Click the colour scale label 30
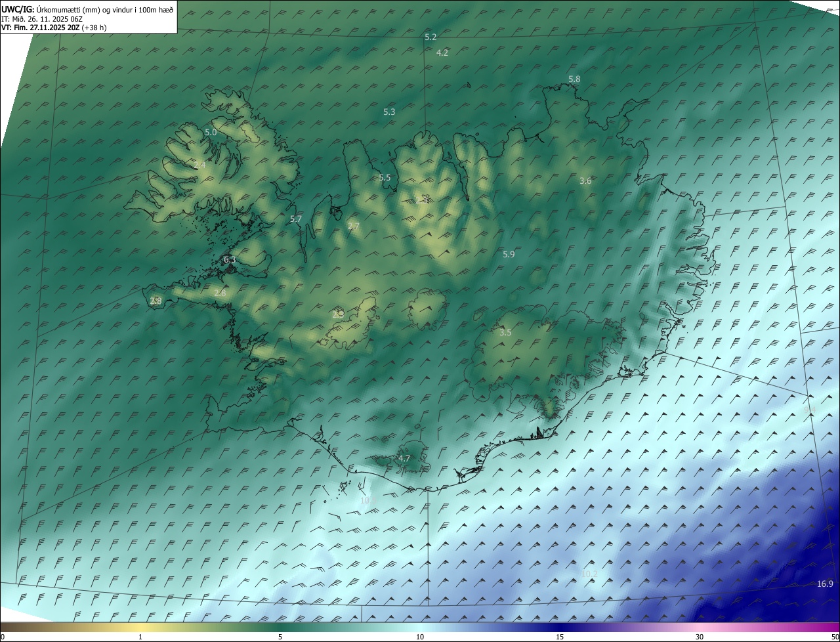 coord(700,637)
